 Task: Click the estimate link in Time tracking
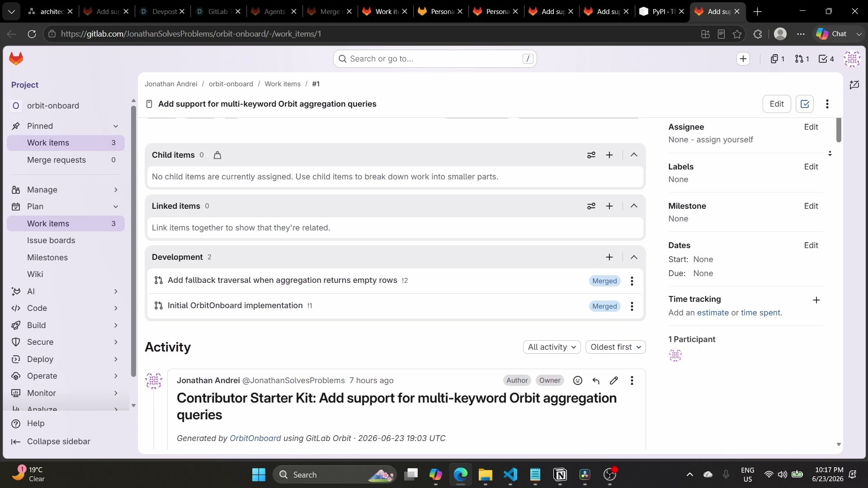pos(713,313)
